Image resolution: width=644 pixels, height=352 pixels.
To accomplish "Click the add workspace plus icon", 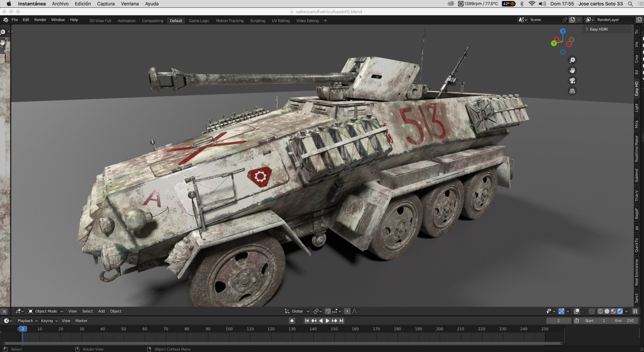I will pos(325,21).
